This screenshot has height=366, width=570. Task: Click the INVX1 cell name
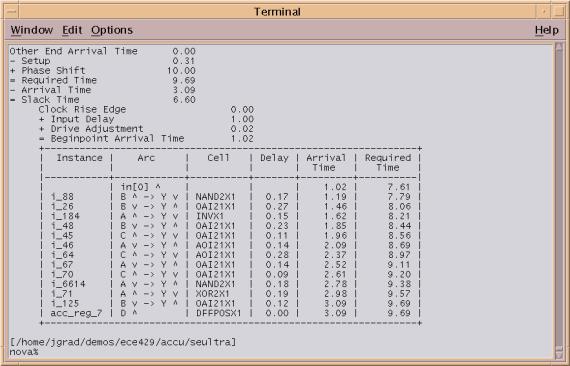pos(209,216)
